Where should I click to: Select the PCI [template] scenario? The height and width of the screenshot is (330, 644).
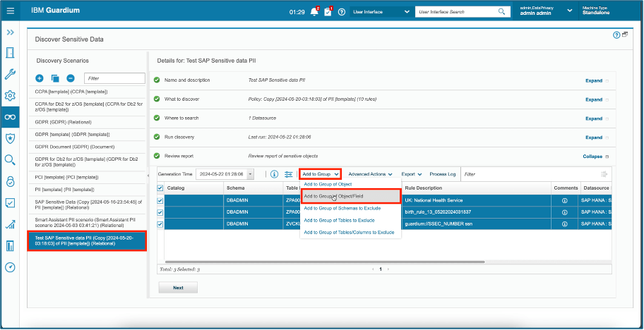87,178
